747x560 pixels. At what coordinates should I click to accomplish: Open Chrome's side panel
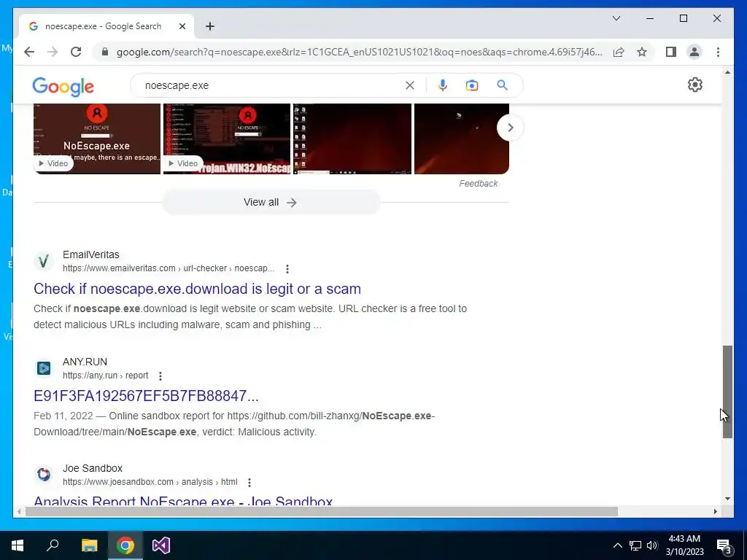(671, 52)
